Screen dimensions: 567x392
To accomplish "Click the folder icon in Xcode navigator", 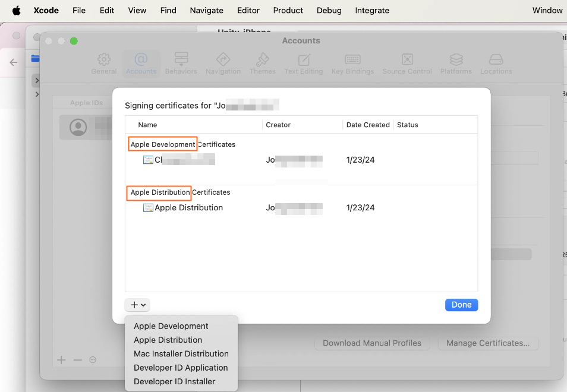I will [35, 58].
